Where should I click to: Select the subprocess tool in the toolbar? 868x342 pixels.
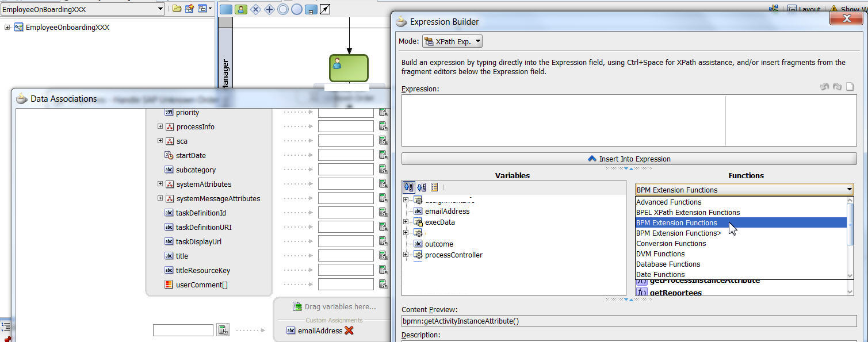pyautogui.click(x=311, y=9)
